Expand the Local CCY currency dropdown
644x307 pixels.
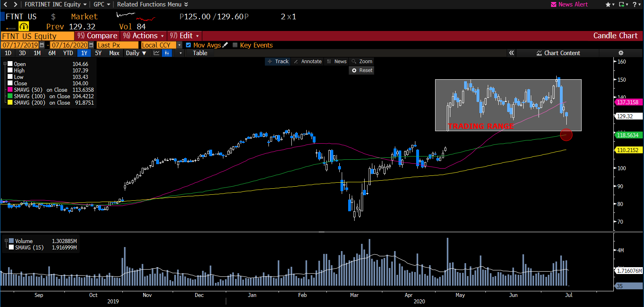pyautogui.click(x=180, y=45)
